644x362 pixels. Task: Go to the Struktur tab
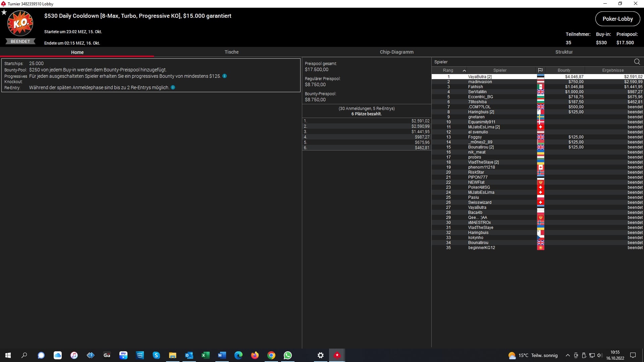[563, 52]
